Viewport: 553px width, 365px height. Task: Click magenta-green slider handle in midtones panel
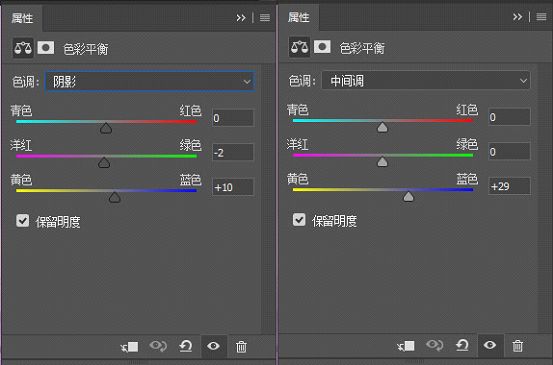[382, 162]
